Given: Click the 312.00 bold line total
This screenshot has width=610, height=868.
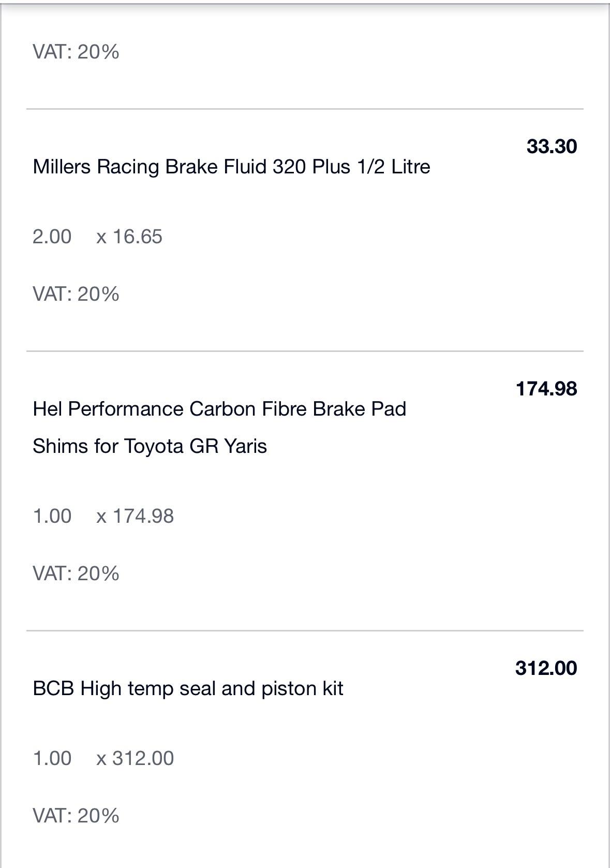Looking at the screenshot, I should tap(546, 668).
